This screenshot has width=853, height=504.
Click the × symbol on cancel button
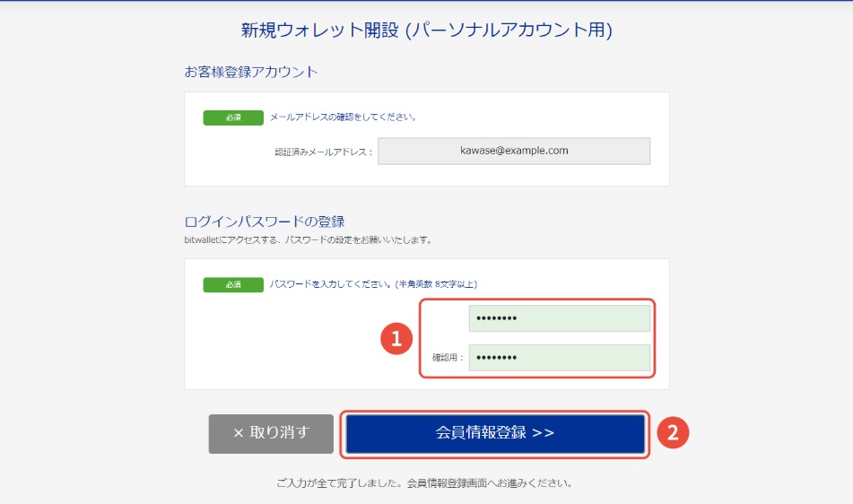[x=239, y=433]
